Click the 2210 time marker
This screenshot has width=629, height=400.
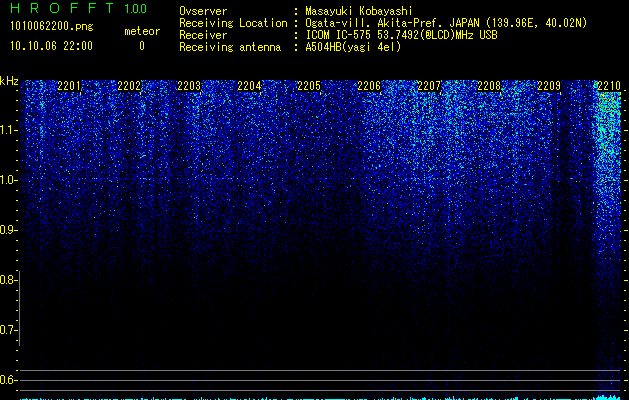[x=609, y=86]
